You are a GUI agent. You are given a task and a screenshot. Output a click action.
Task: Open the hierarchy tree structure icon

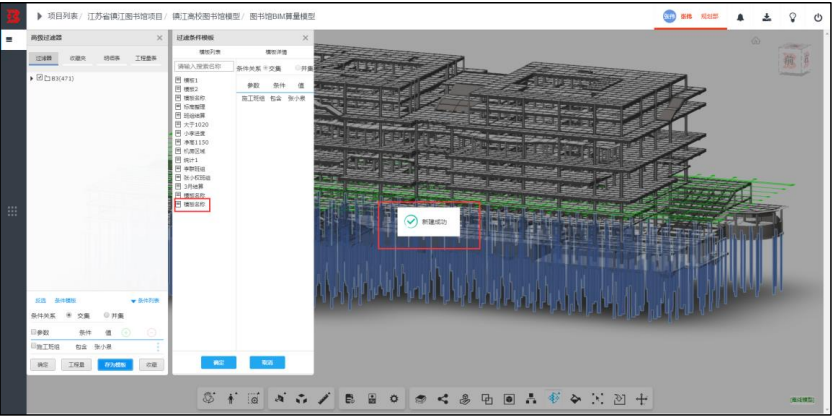531,398
